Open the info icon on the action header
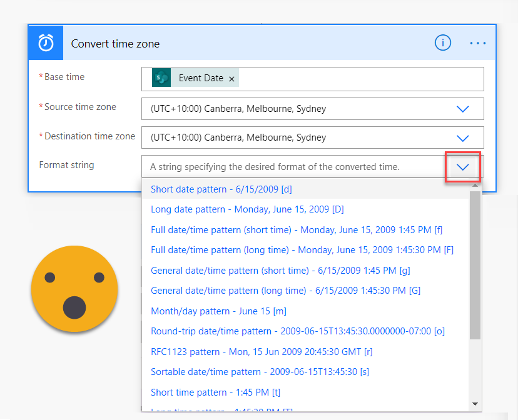The height and width of the screenshot is (420, 518). click(x=443, y=43)
